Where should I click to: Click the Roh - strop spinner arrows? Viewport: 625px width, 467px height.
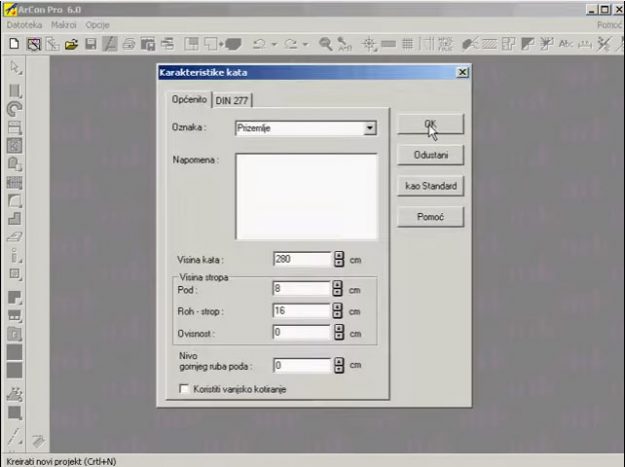tap(338, 310)
